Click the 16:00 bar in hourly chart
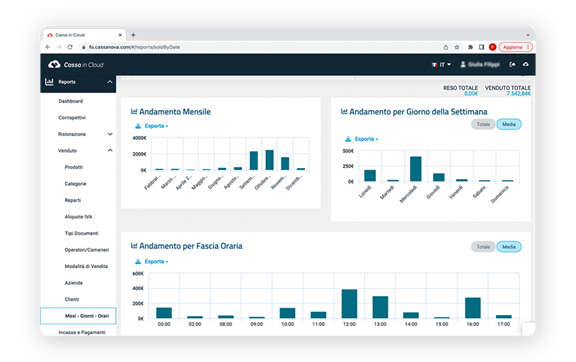This screenshot has width=576, height=362. 473,308
